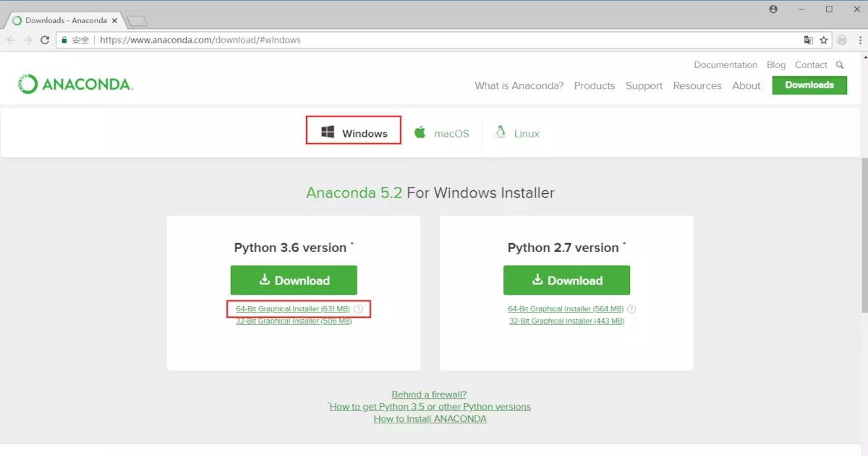Select the macOS platform tab
Image resolution: width=868 pixels, height=456 pixels.
point(441,133)
